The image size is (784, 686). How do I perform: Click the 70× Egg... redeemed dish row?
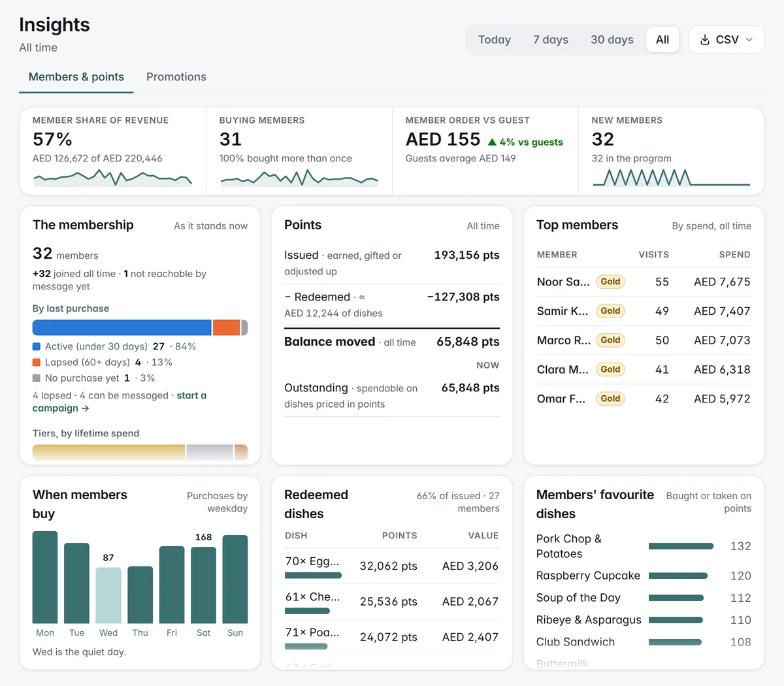click(392, 566)
